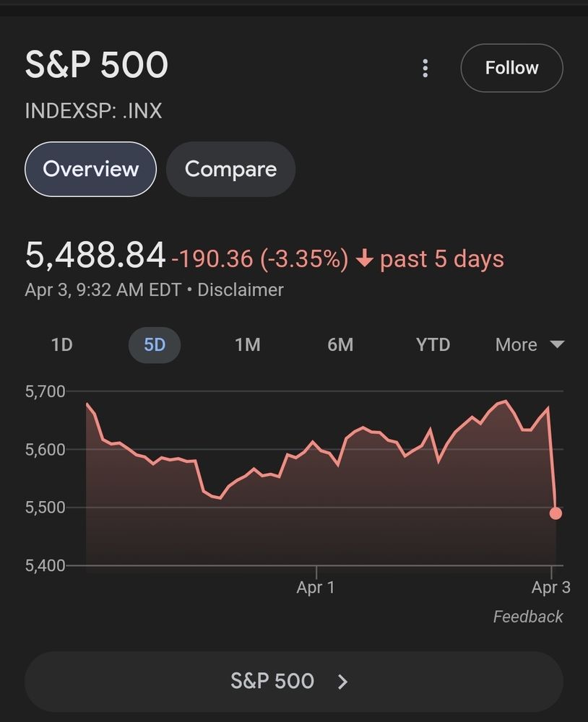The image size is (588, 722).
Task: Open the three-dot more options menu
Action: tap(425, 69)
